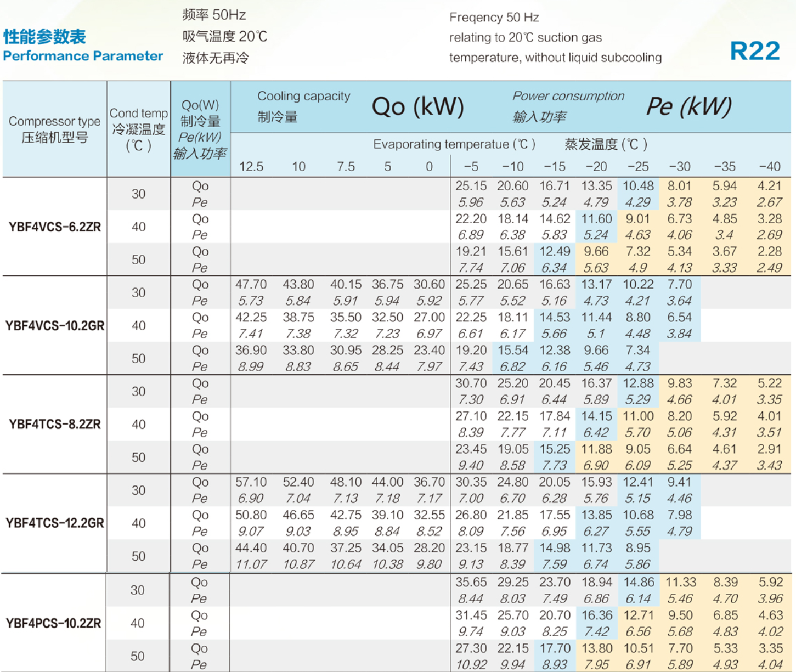
Task: Select the 'Cond temp' column header
Action: click(x=139, y=113)
